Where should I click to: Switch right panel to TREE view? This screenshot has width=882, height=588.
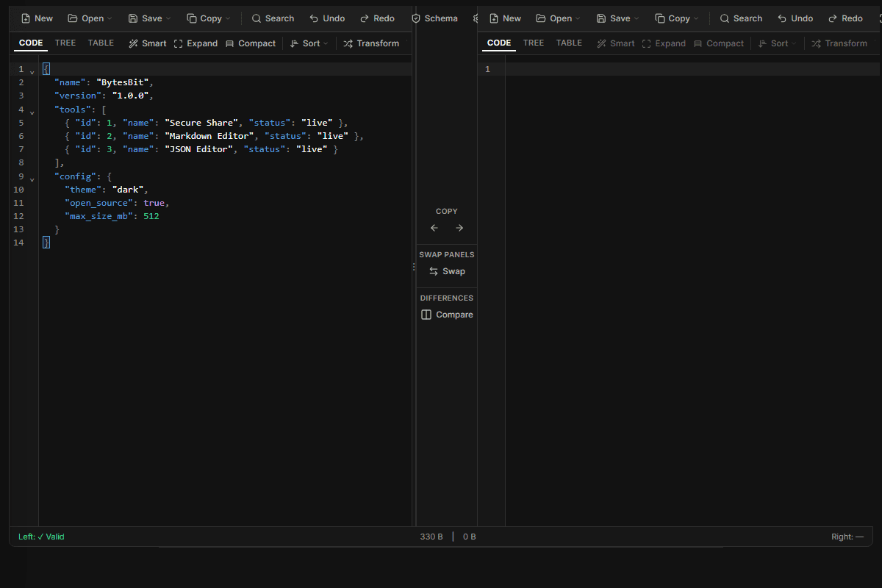(x=534, y=43)
